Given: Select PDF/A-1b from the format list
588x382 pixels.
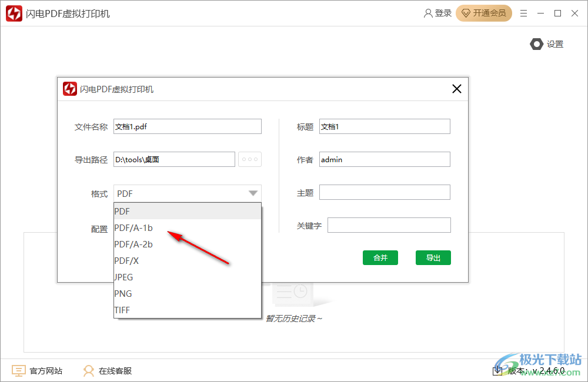Looking at the screenshot, I should pyautogui.click(x=188, y=228).
